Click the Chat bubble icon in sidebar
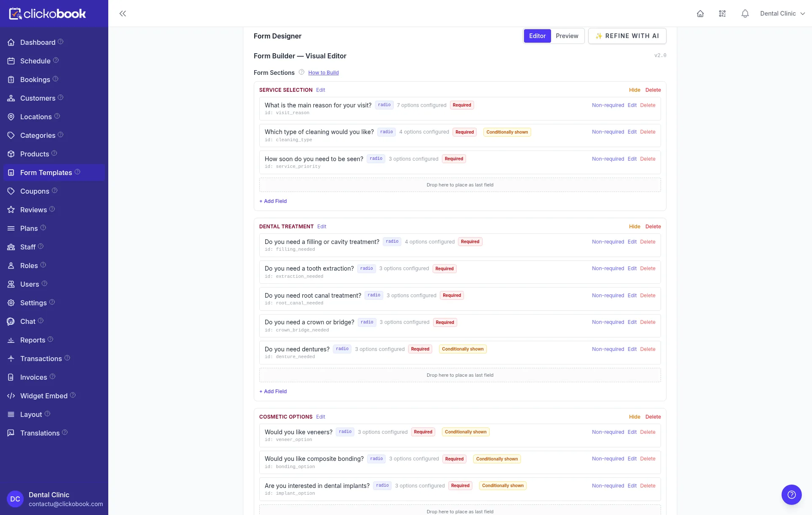The image size is (812, 515). (x=11, y=321)
